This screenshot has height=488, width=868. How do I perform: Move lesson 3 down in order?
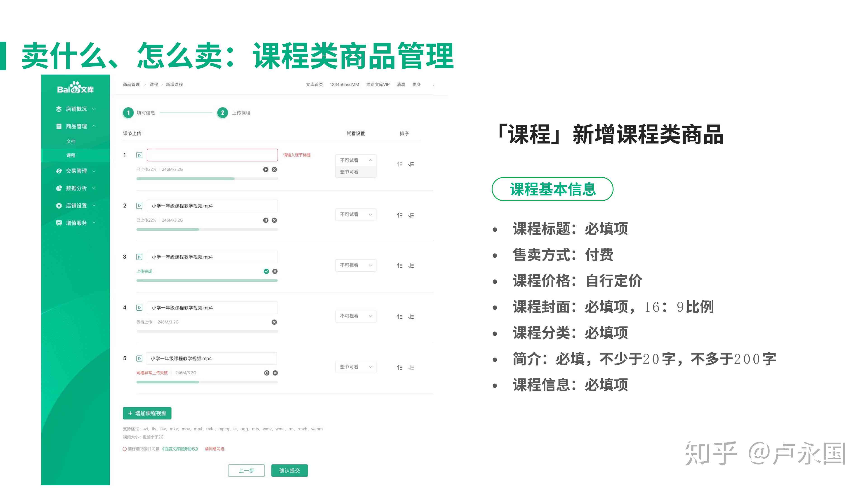[411, 266]
